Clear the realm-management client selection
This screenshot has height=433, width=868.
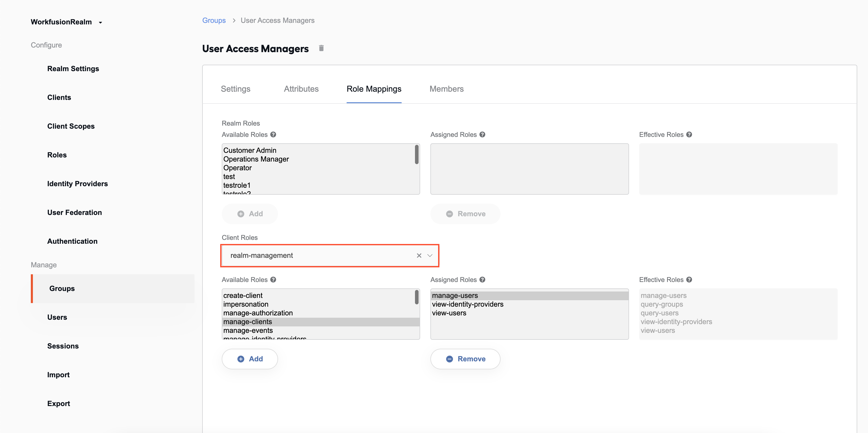pos(419,256)
